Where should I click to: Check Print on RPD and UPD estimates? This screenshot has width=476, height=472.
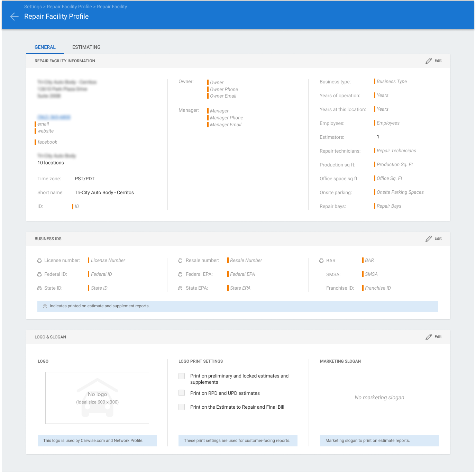tap(182, 393)
